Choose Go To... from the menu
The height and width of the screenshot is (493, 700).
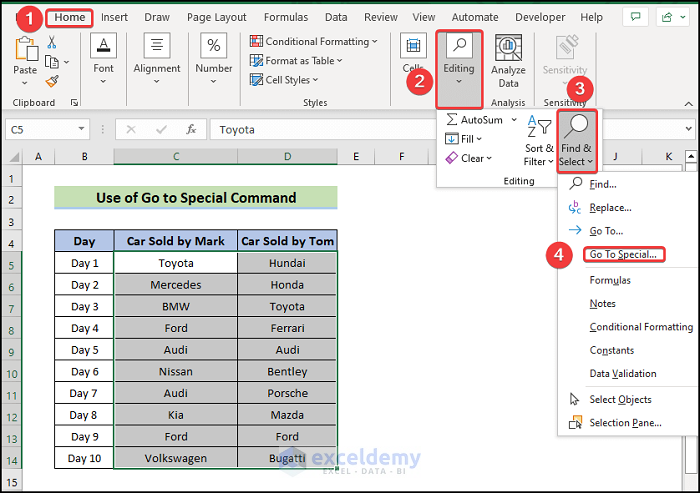(606, 231)
